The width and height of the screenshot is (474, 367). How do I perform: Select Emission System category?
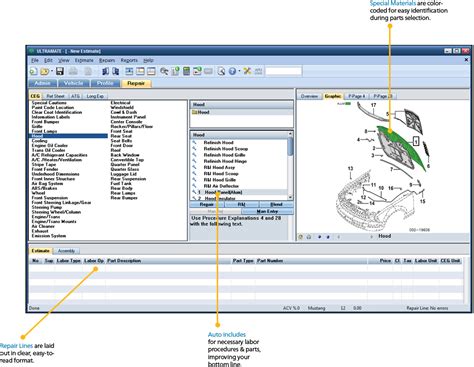(x=49, y=236)
